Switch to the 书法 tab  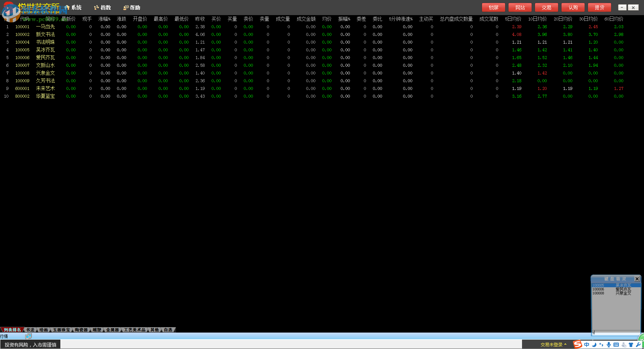pyautogui.click(x=30, y=330)
